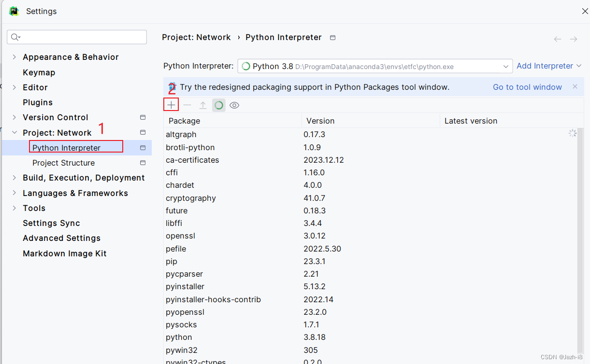The height and width of the screenshot is (364, 590).
Task: Open the Python Interpreter dropdown
Action: (x=375, y=66)
